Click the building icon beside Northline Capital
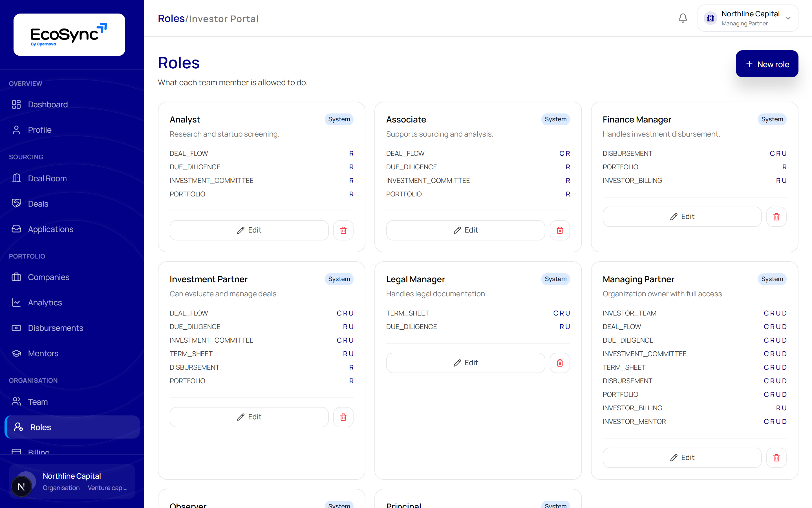 [710, 18]
